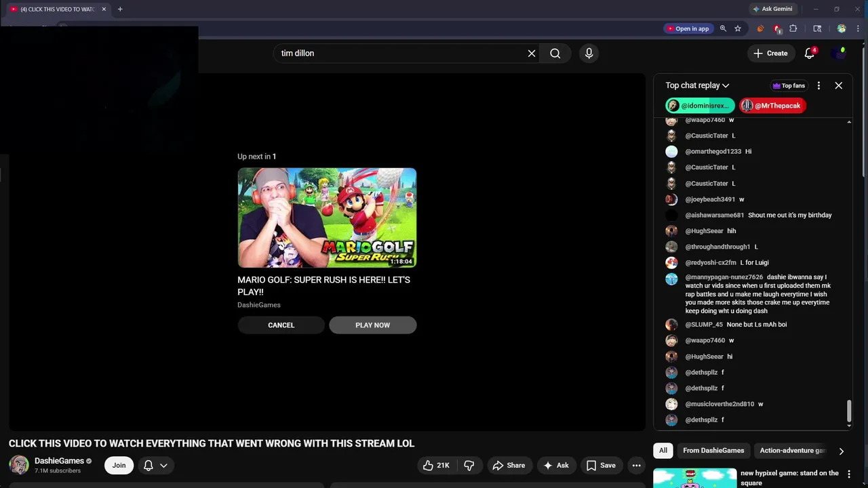Clear the search box with the X icon
Screen dimensions: 868x488
pyautogui.click(x=532, y=54)
